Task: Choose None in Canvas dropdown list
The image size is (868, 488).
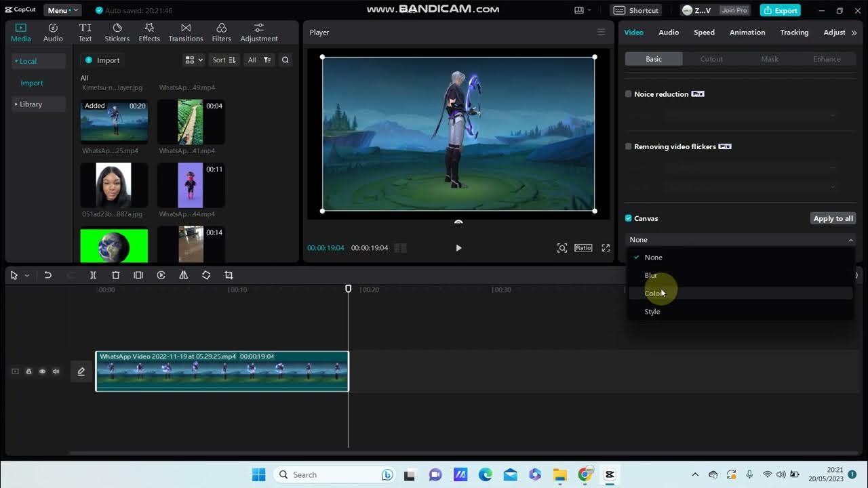Action: point(741,258)
